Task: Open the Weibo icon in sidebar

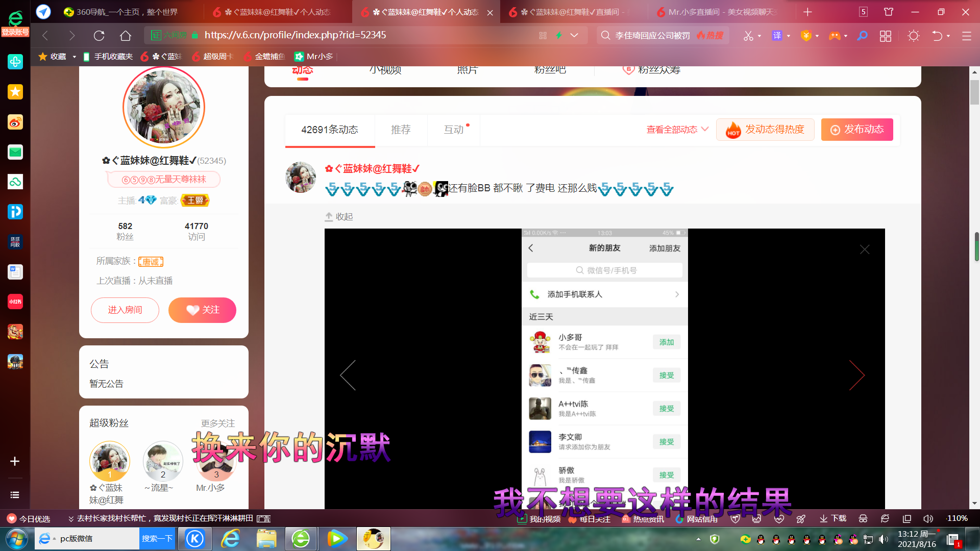Action: (x=15, y=122)
